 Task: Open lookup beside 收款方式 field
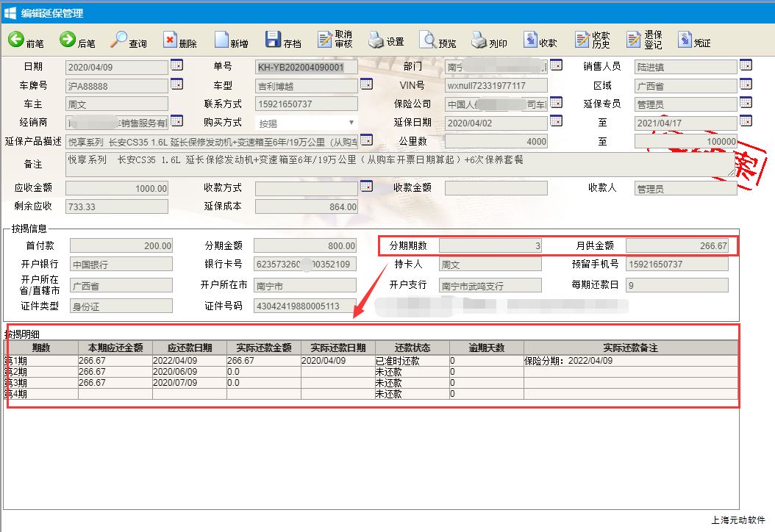click(365, 187)
